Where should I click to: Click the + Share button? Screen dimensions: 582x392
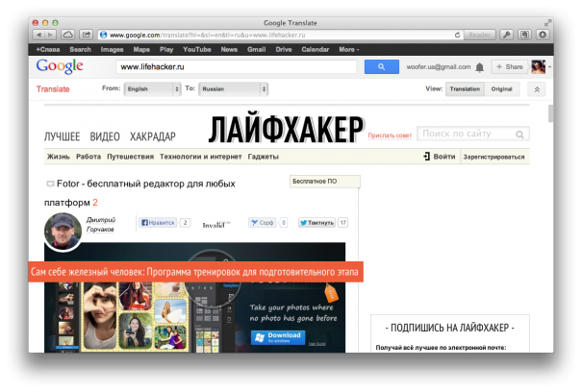pyautogui.click(x=510, y=66)
